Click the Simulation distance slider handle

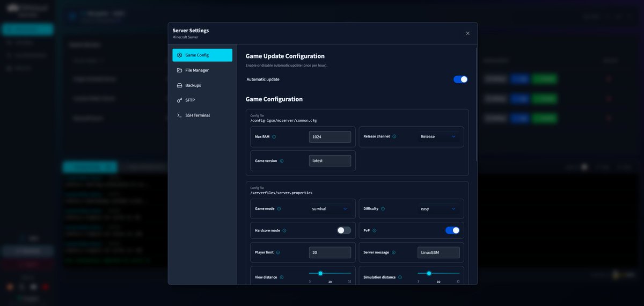tap(429, 273)
